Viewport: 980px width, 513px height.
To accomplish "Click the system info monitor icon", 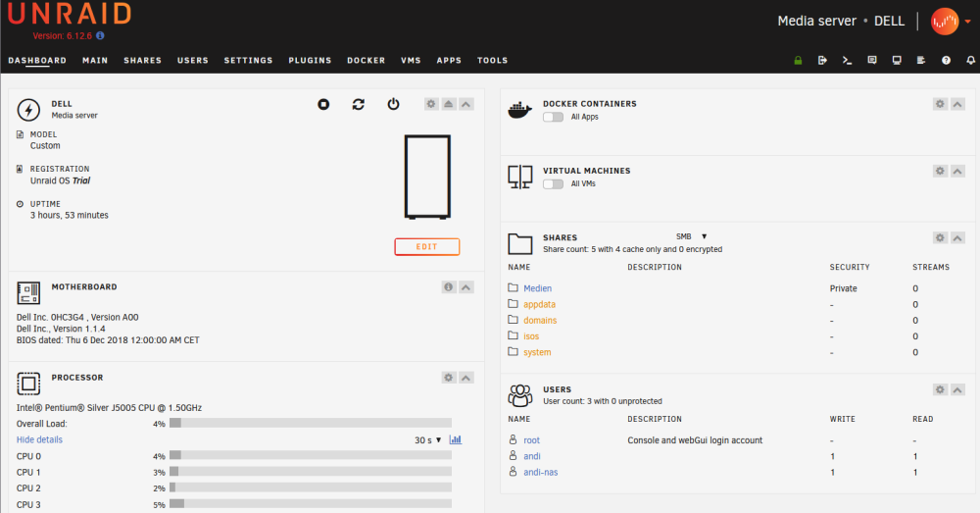I will click(897, 60).
